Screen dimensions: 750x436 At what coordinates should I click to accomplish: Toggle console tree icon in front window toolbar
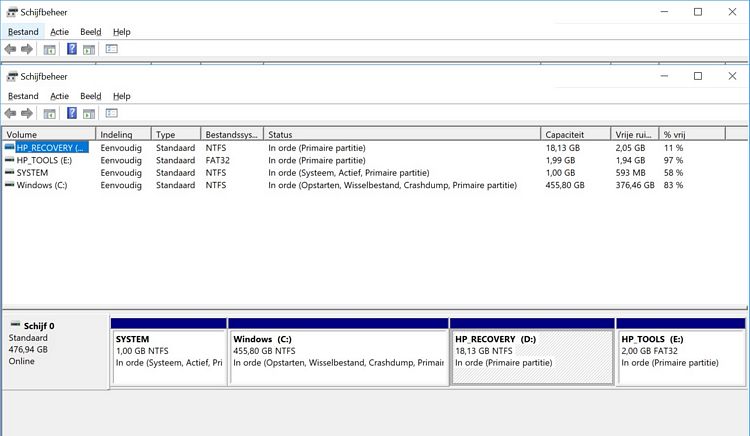point(49,114)
